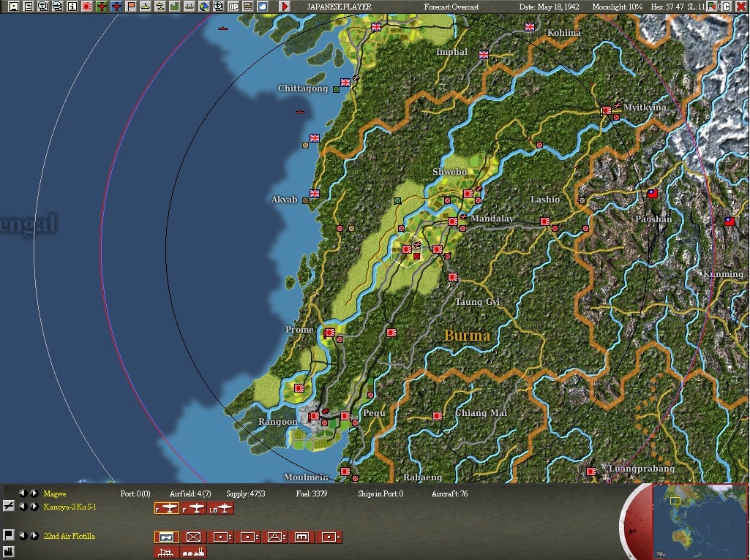Click the 'Date: May 18, 1942' status text
Viewport: 750px width, 560px height.
point(549,7)
